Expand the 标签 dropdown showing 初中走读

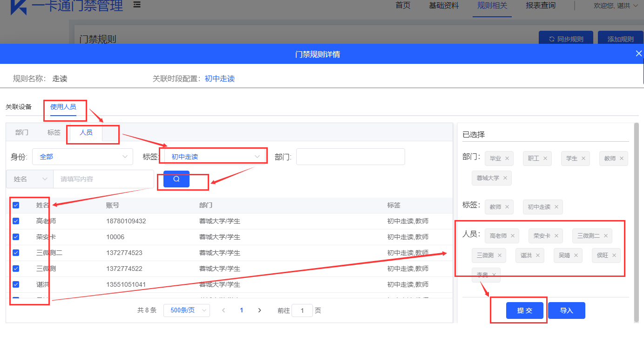coord(213,157)
